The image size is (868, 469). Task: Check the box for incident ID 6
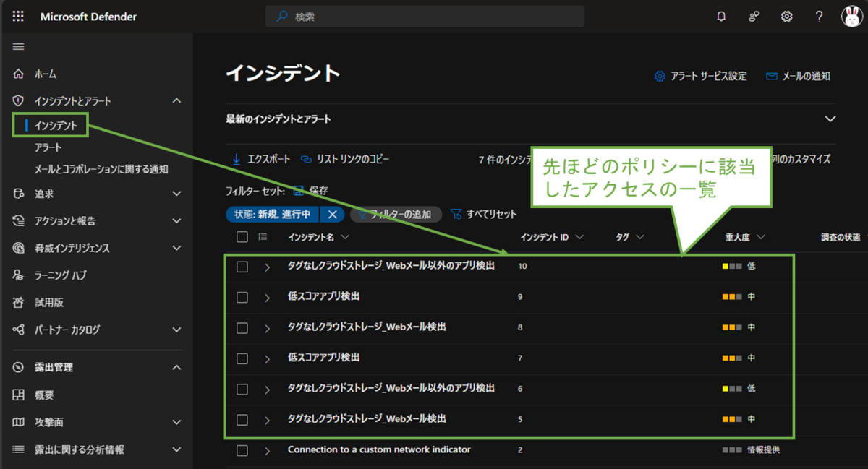coord(242,389)
